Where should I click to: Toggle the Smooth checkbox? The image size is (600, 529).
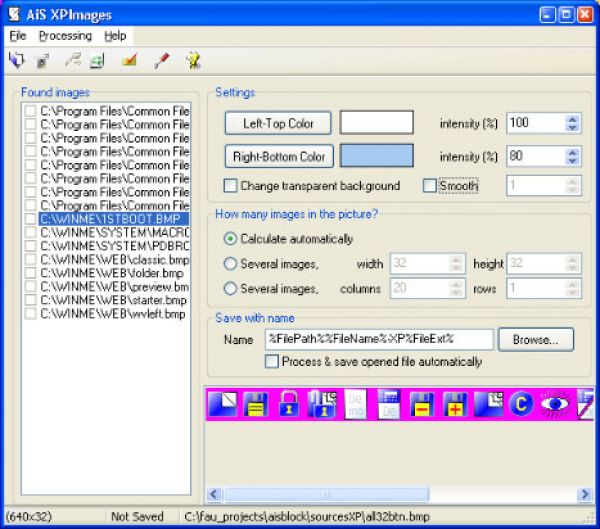(x=430, y=186)
